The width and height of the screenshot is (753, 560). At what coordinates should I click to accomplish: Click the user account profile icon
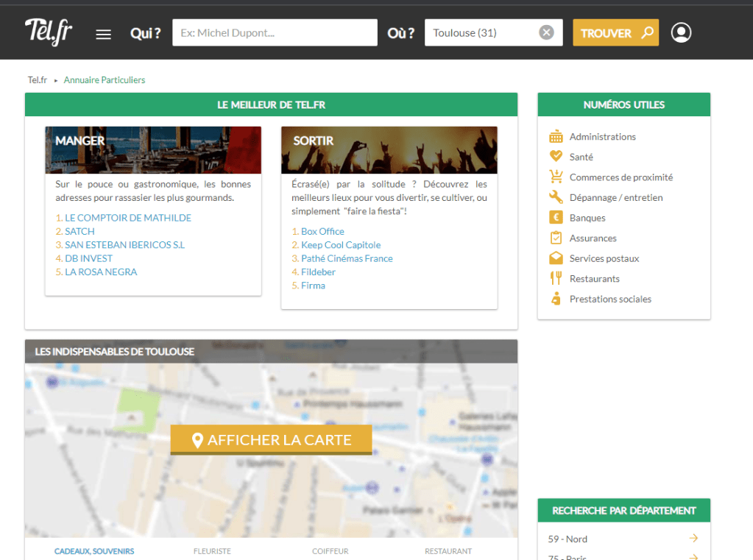point(681,33)
